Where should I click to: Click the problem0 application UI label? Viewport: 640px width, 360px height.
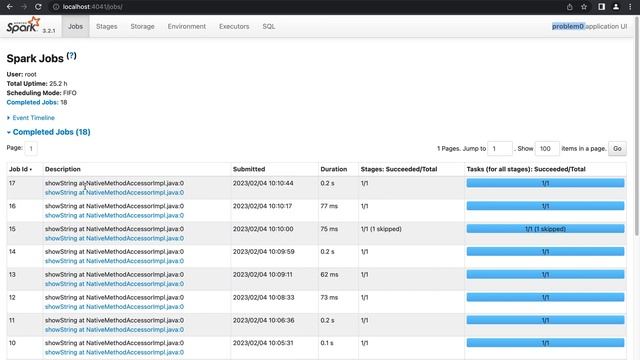coord(589,26)
